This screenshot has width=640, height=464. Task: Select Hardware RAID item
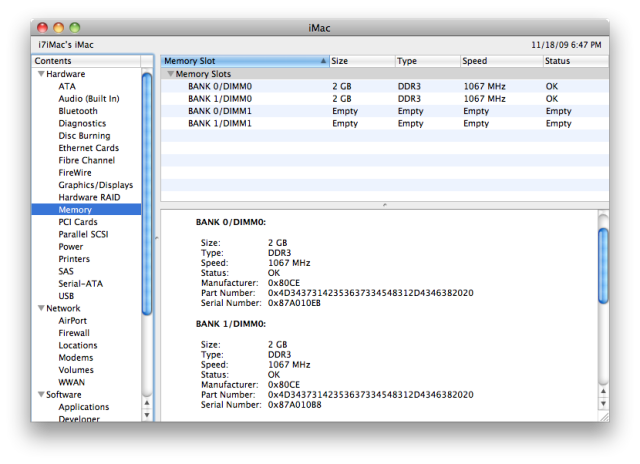pos(89,197)
